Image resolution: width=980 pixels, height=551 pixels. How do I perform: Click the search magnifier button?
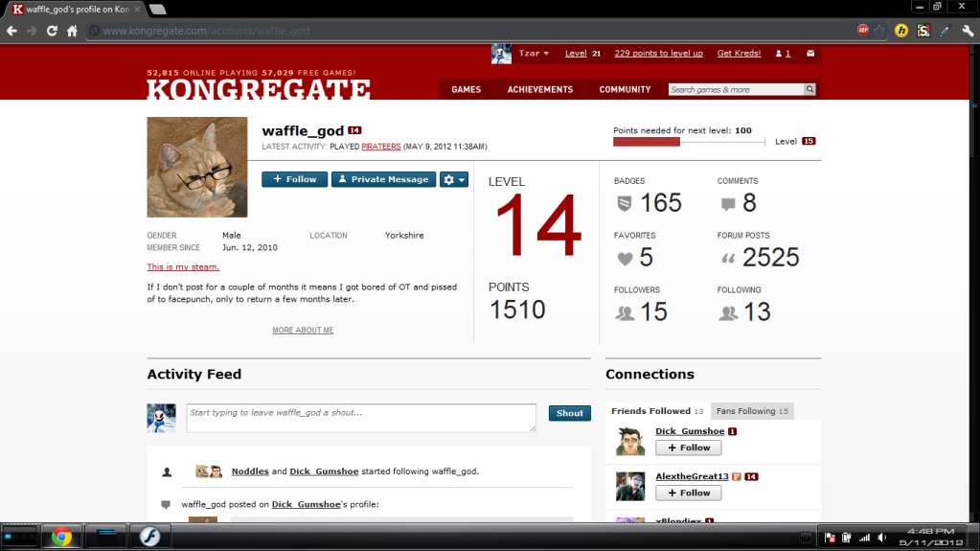click(809, 89)
